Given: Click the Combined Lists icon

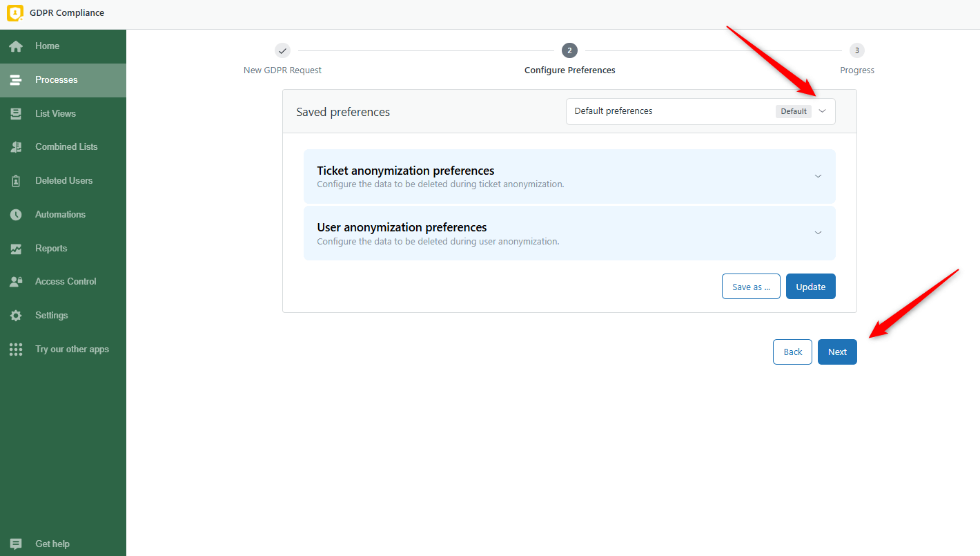Looking at the screenshot, I should pyautogui.click(x=16, y=147).
